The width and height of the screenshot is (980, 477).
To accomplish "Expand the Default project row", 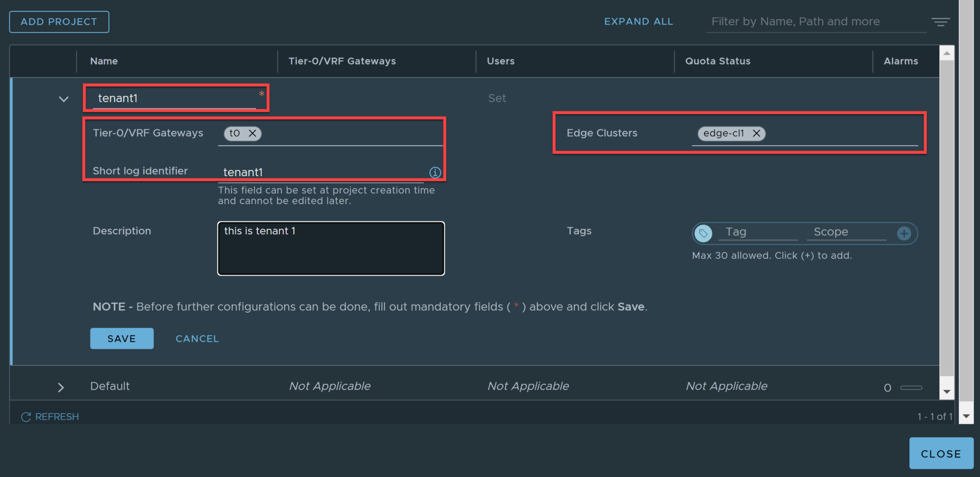I will (x=61, y=387).
